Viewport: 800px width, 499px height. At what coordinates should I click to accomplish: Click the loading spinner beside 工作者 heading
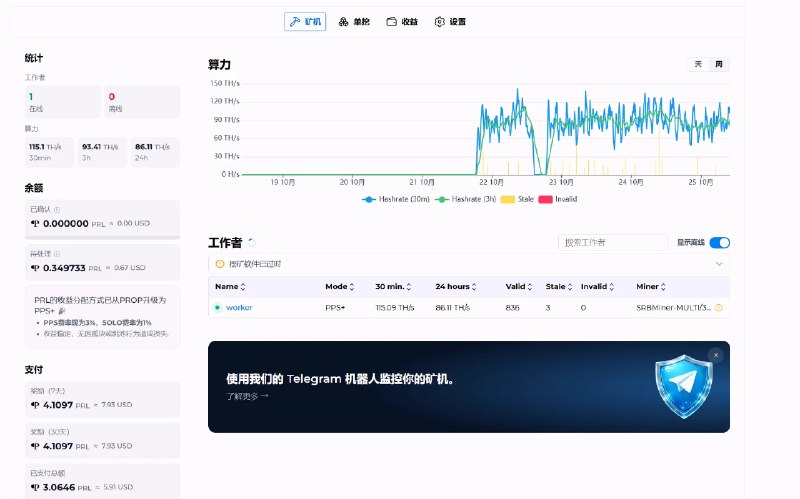(252, 242)
